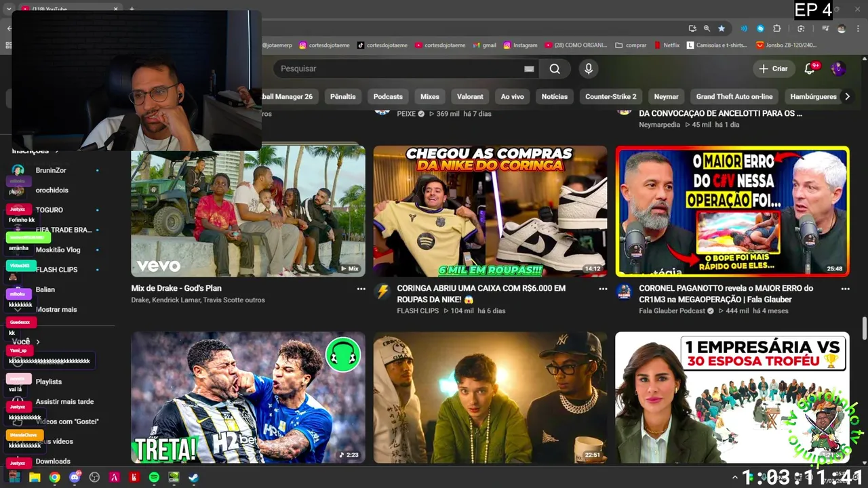Select the Grand Theft Auto on-line chip
868x488 pixels.
(x=734, y=96)
